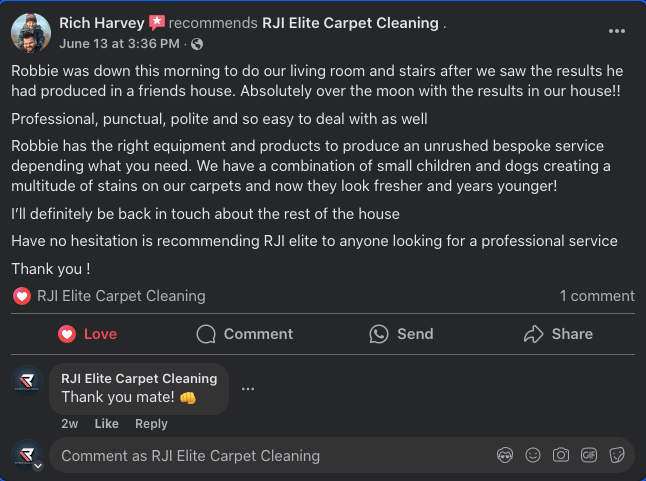The height and width of the screenshot is (481, 646).
Task: Expand the '1 comment' count
Action: tap(597, 296)
